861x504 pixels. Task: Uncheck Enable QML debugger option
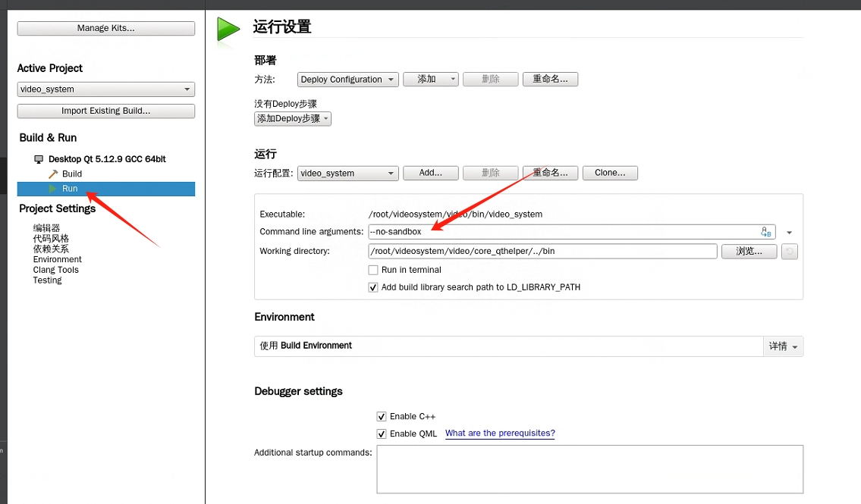(382, 434)
